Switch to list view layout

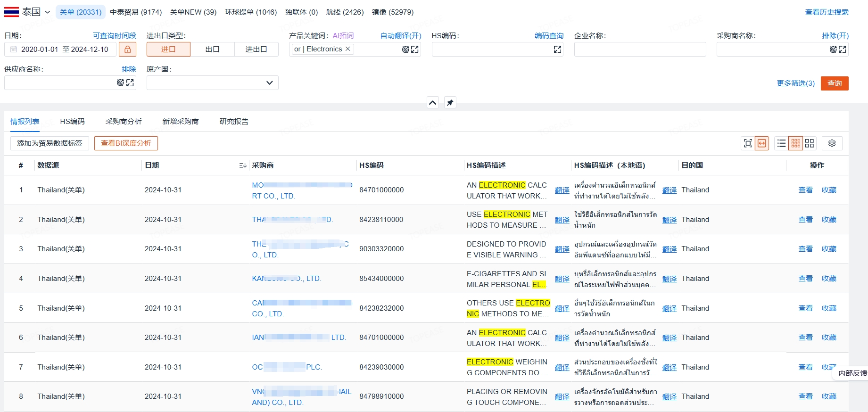tap(781, 143)
